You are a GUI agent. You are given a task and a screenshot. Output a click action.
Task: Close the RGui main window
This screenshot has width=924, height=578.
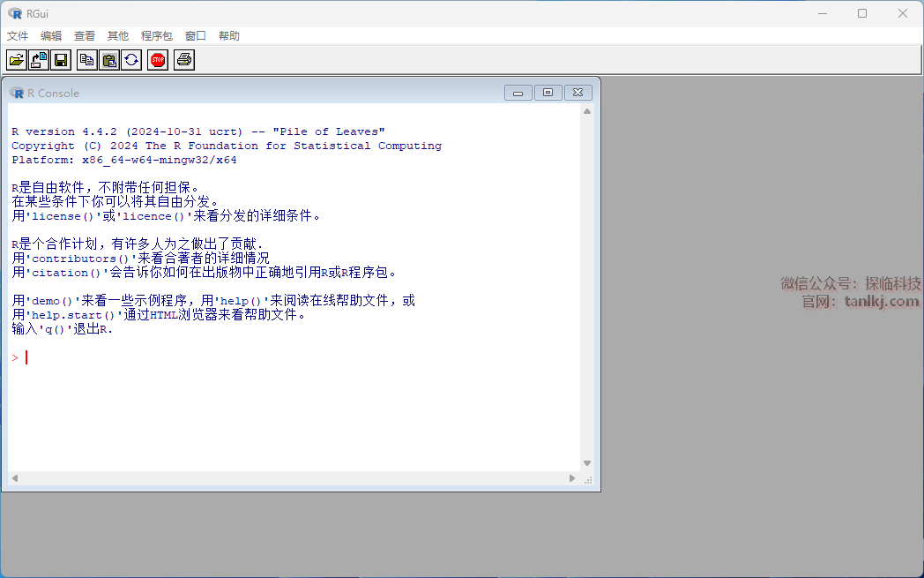[902, 13]
